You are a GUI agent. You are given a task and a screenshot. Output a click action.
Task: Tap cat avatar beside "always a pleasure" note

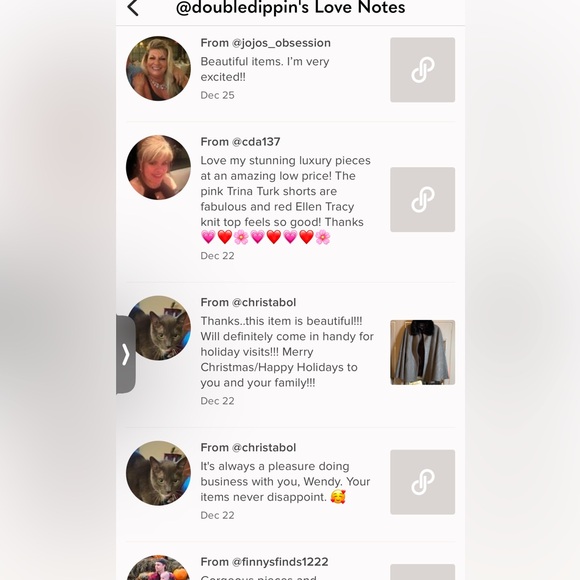(x=158, y=473)
